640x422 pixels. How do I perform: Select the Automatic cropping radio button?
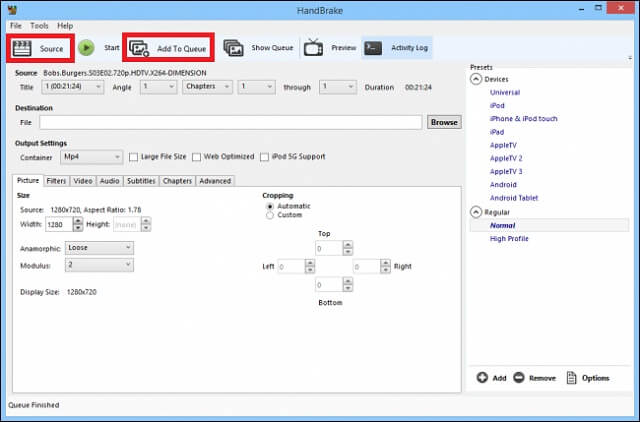point(270,207)
